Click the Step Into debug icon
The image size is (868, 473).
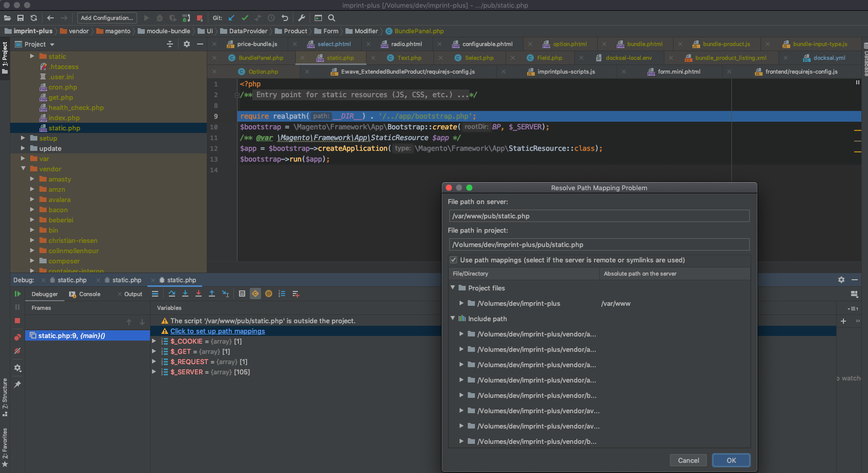point(185,294)
